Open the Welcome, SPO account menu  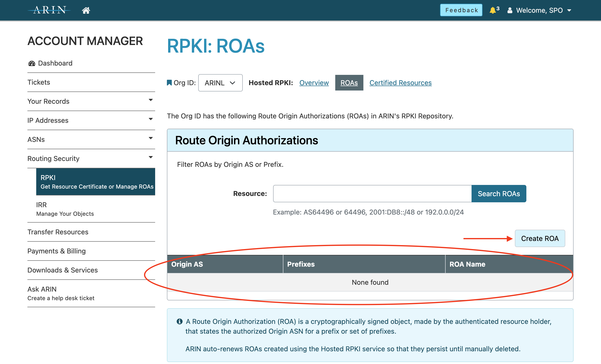click(540, 10)
